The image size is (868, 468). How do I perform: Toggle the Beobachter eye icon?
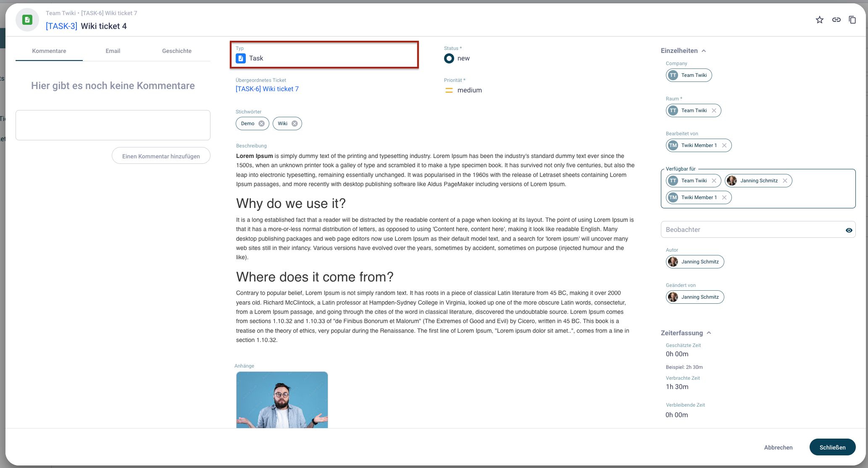pyautogui.click(x=849, y=230)
